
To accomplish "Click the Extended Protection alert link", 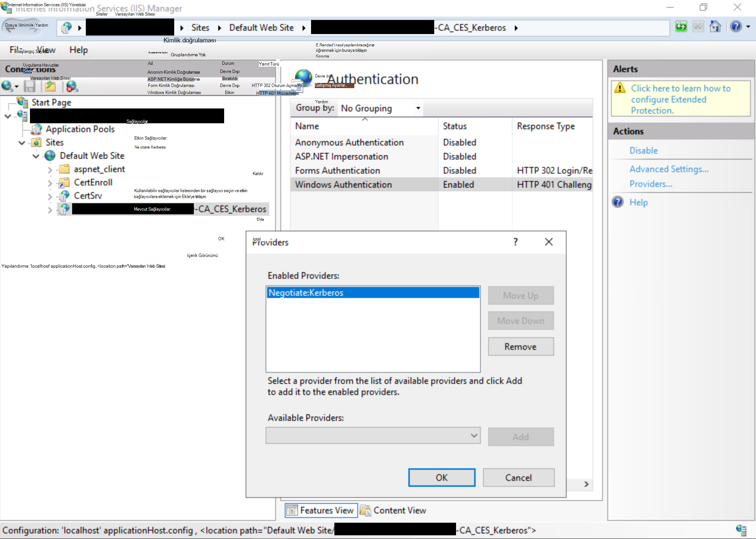I will (x=681, y=99).
